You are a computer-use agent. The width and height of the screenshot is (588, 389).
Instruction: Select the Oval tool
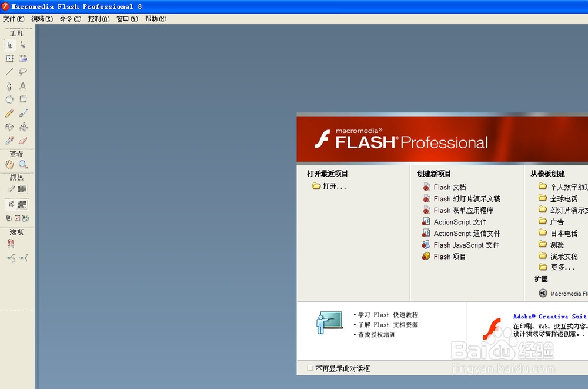tap(9, 99)
